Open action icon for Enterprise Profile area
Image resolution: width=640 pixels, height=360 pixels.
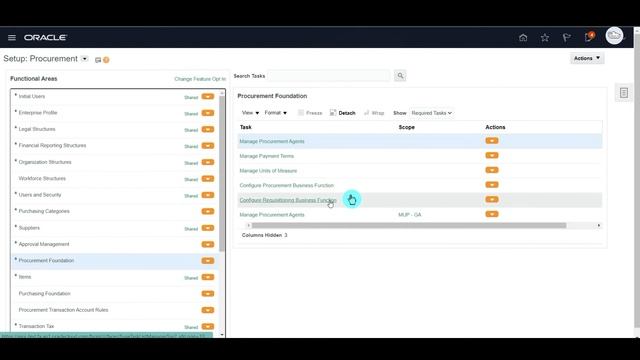[x=208, y=113]
